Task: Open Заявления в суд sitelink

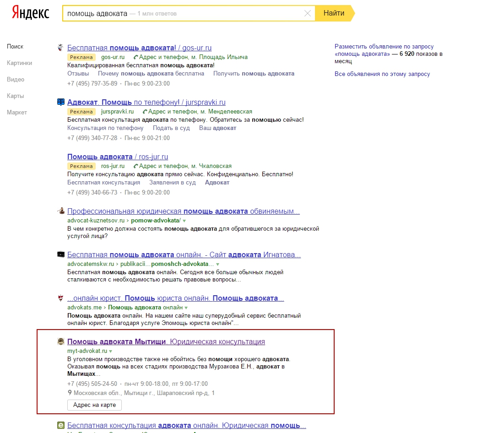Action: [173, 183]
